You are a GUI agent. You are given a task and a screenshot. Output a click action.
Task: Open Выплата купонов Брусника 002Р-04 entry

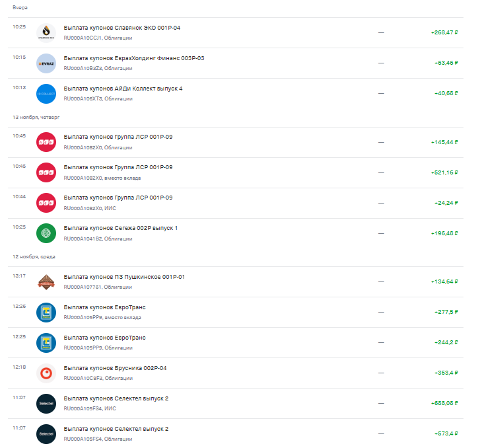click(x=115, y=368)
